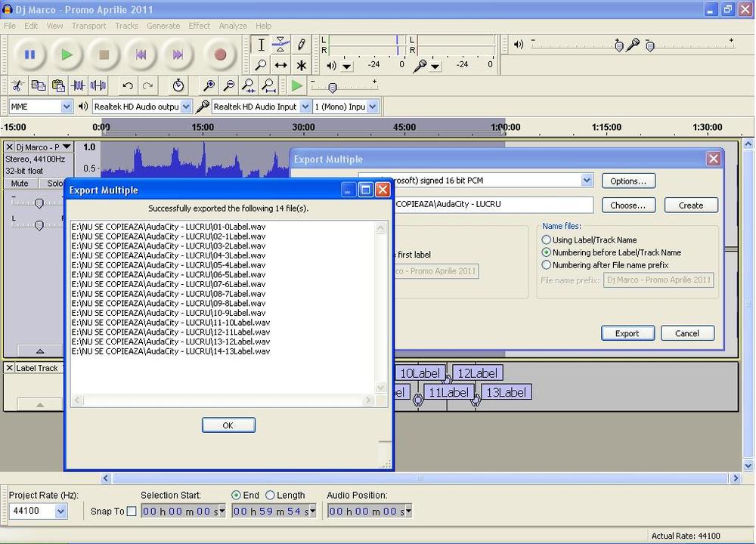
Task: Click the green Play transport button
Action: (67, 55)
